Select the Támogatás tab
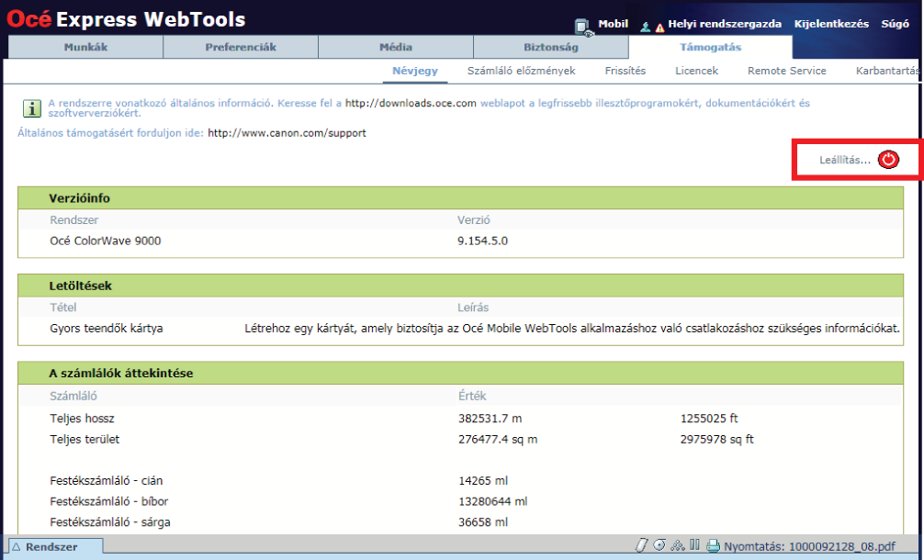Viewport: 924px width, 560px height. pyautogui.click(x=710, y=47)
